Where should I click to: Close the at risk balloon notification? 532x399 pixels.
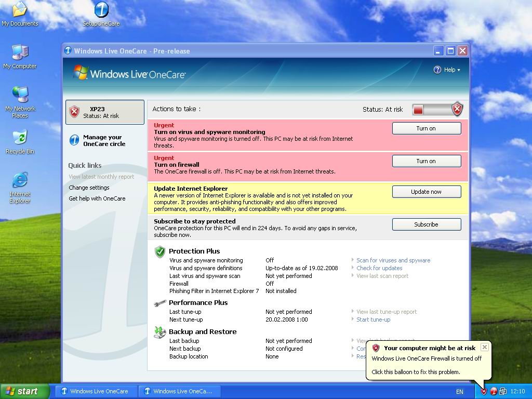pos(485,347)
